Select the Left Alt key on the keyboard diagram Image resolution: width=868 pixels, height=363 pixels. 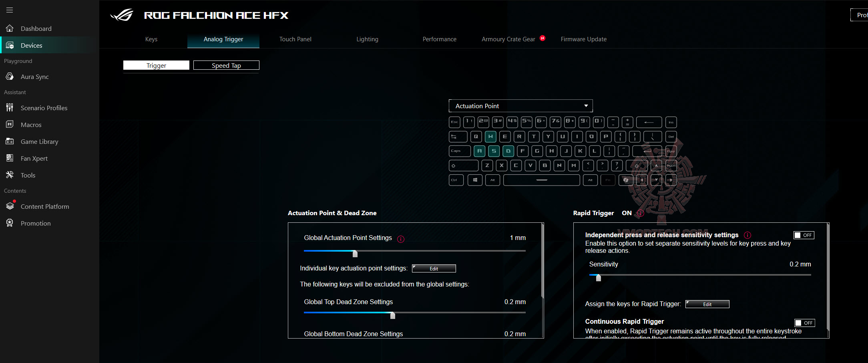[x=492, y=180]
